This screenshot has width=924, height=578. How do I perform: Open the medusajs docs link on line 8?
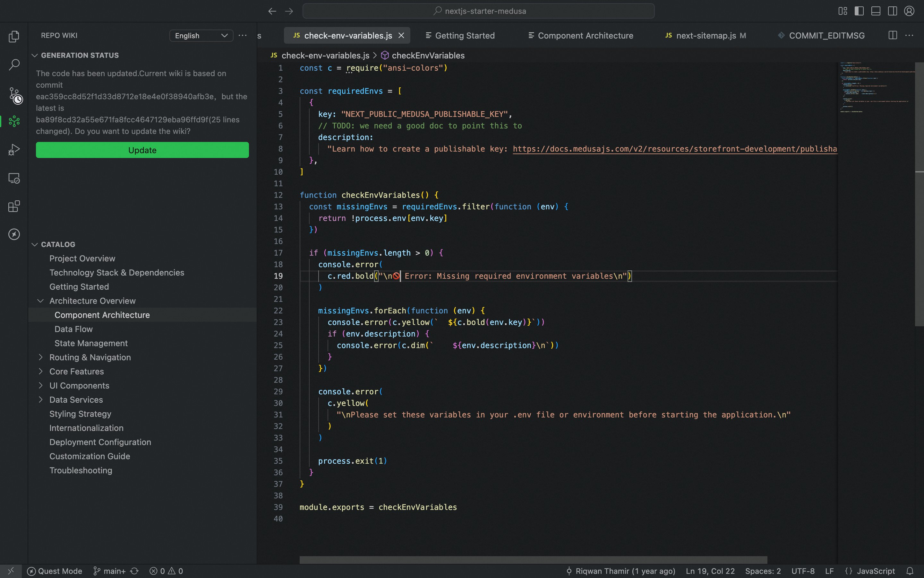675,149
